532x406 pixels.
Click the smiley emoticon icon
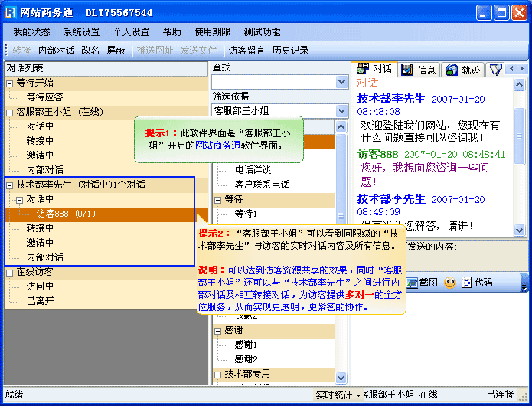point(450,283)
